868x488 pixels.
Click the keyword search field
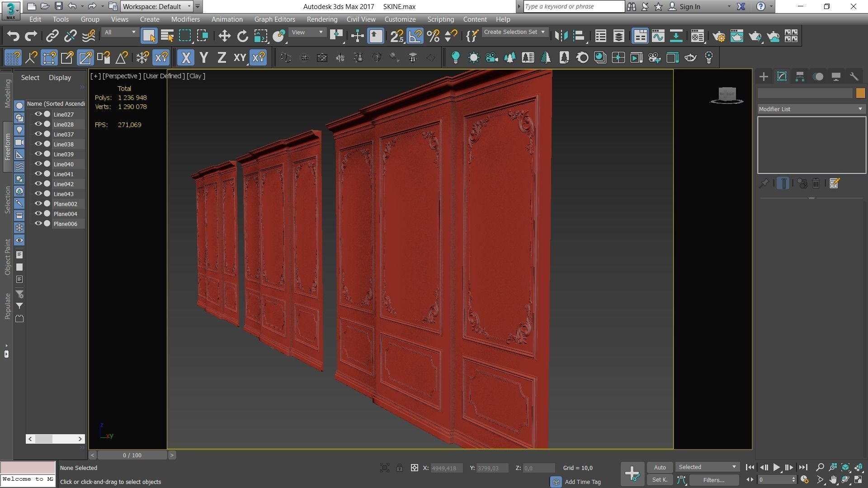(x=574, y=6)
